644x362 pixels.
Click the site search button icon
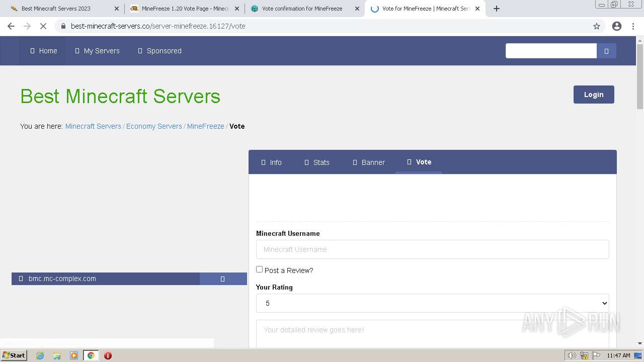(606, 51)
